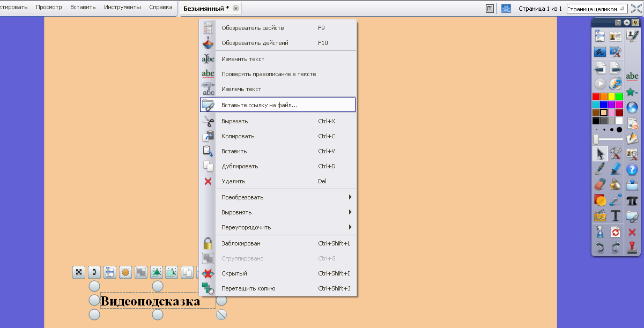Select the Pen tool in the toolbox
Screen dimensions: 644x328
[600, 169]
